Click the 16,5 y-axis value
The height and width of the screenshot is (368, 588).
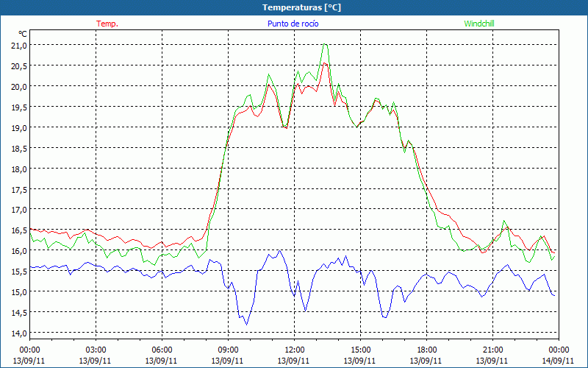pos(19,230)
